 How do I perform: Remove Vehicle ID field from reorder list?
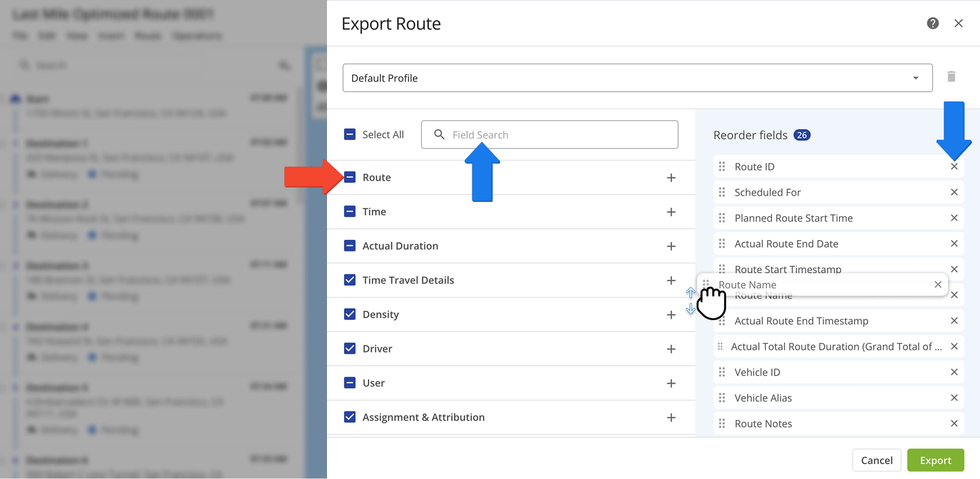pos(954,372)
